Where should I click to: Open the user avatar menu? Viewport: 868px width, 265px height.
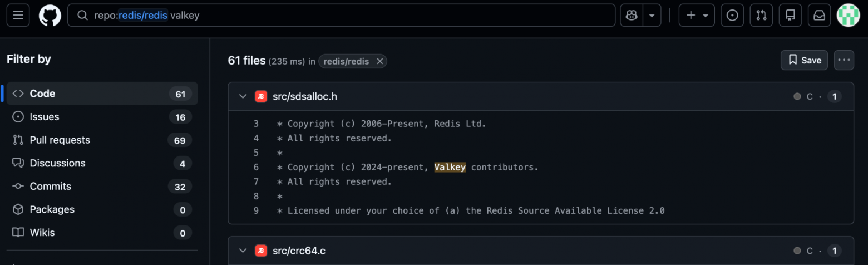pos(849,15)
